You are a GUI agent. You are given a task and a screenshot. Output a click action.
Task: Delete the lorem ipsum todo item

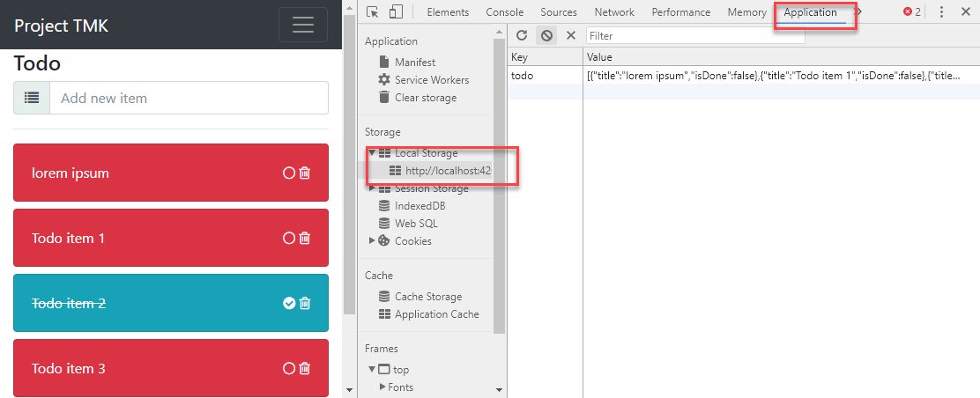point(305,173)
